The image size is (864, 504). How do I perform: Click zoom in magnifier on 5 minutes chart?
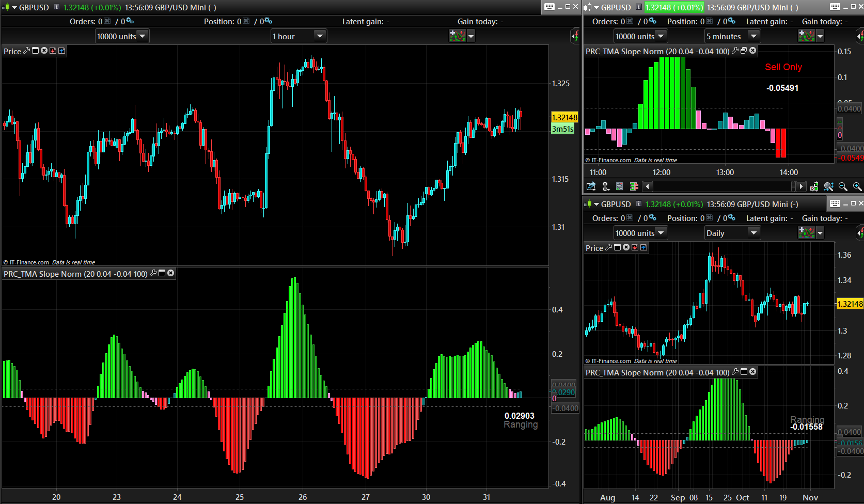[857, 186]
